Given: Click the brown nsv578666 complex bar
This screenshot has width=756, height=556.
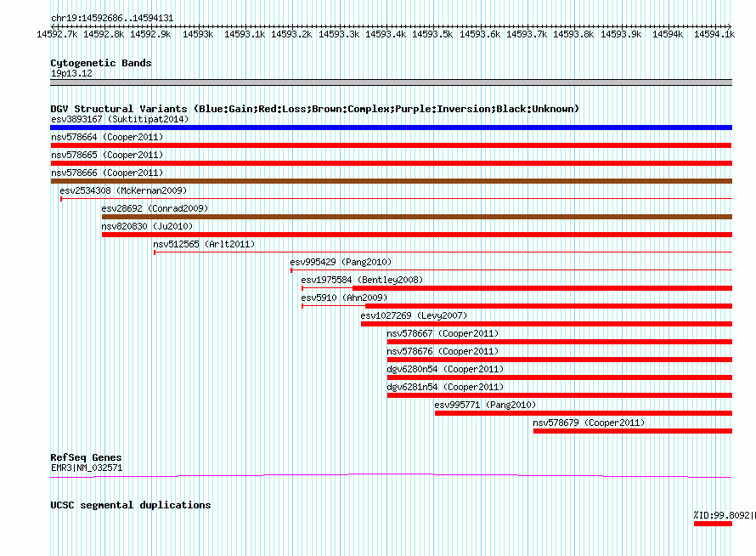Looking at the screenshot, I should click(x=391, y=181).
